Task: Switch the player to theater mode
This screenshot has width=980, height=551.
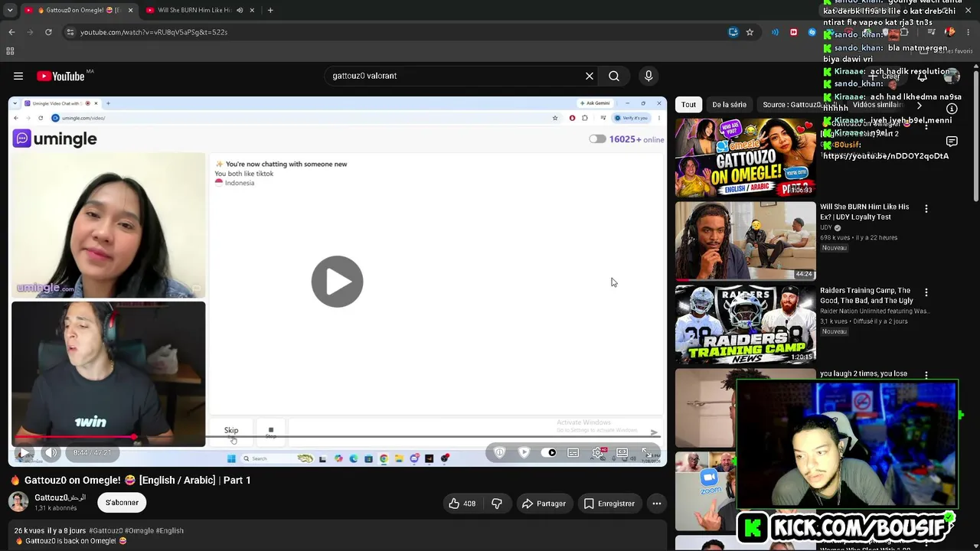Action: pos(622,453)
